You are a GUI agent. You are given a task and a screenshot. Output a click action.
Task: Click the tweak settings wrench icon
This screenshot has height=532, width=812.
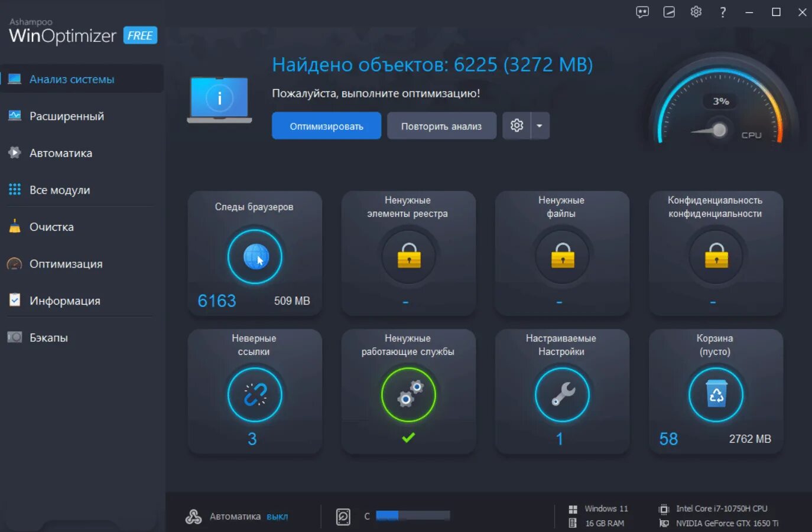(x=562, y=394)
